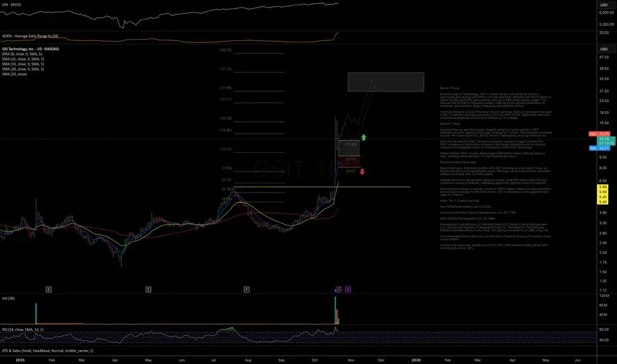Click the (7.56) Fibonacci level label
Image resolution: width=617 pixels, height=364 pixels.
[x=226, y=168]
